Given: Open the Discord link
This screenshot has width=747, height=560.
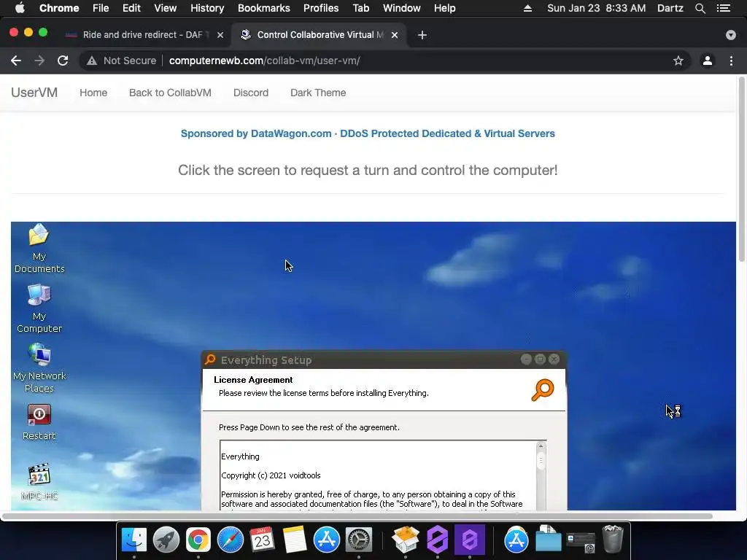Looking at the screenshot, I should [x=251, y=93].
